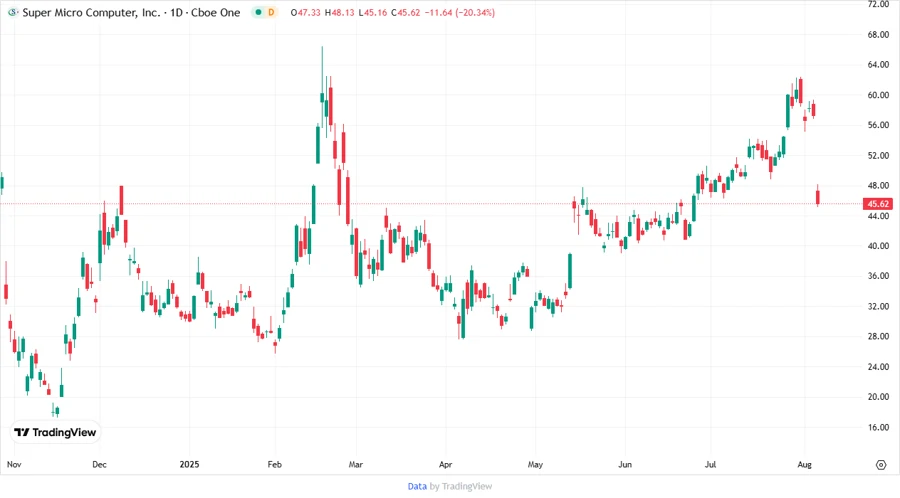
Task: Click the orange D data-delay indicator
Action: [x=271, y=12]
